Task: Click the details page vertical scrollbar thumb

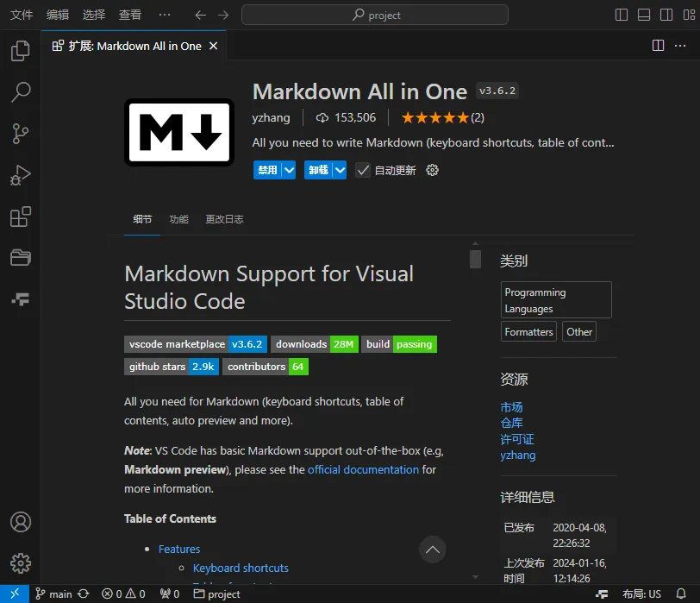Action: tap(475, 260)
